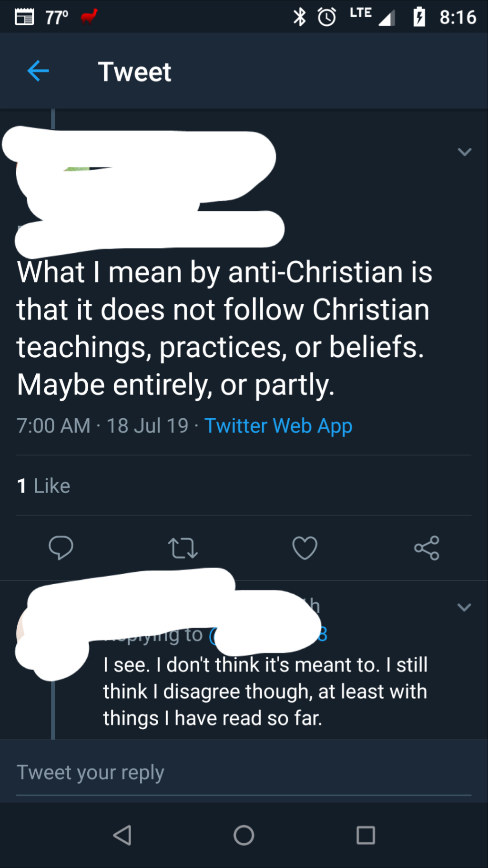Tap the reply speech bubble icon
488x868 pixels.
[x=61, y=548]
